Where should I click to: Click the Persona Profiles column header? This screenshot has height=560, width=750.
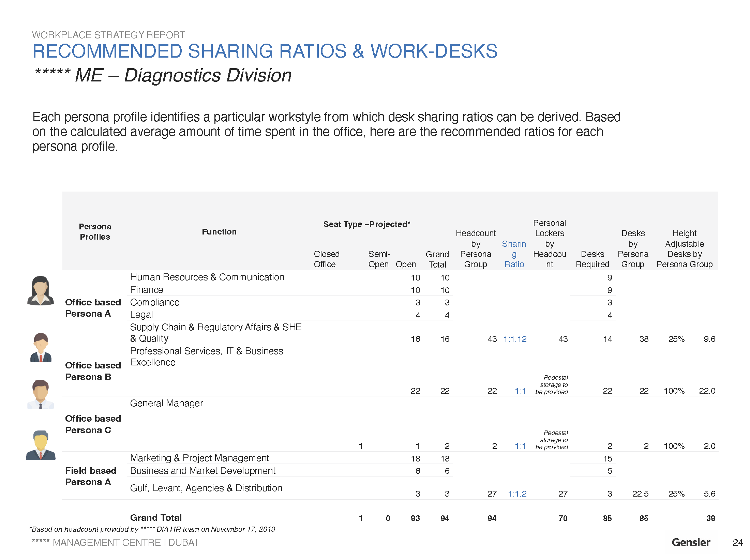pos(95,232)
